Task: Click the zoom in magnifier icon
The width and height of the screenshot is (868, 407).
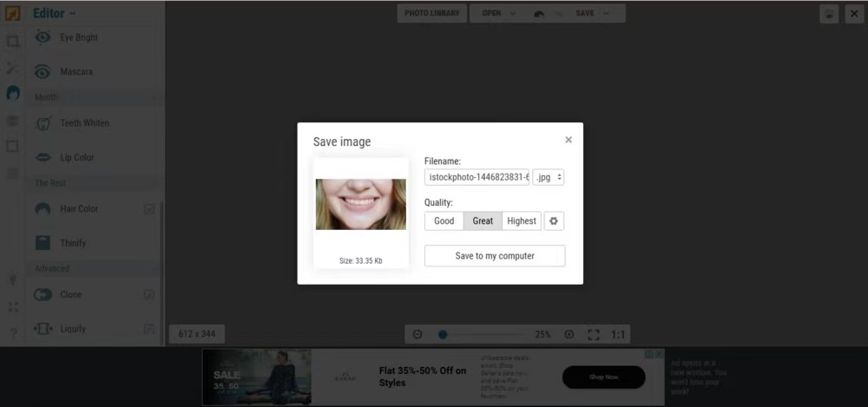Action: [x=569, y=334]
